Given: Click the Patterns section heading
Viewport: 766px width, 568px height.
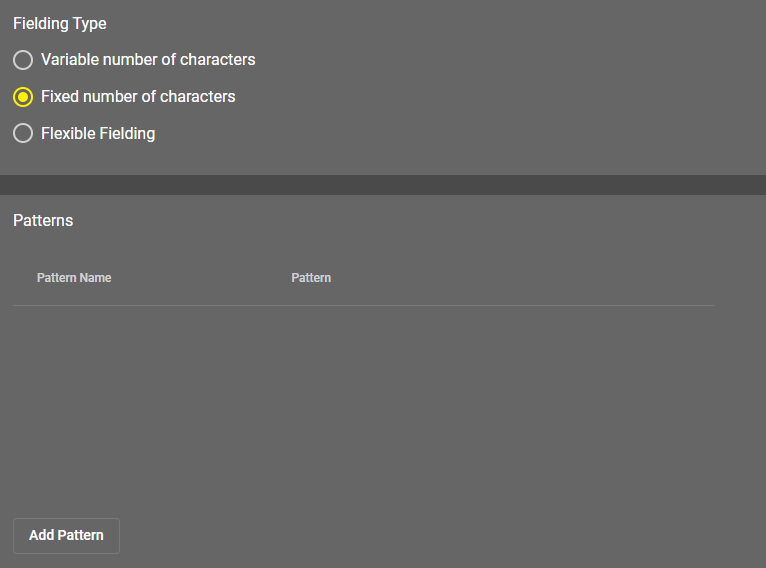Looking at the screenshot, I should pyautogui.click(x=43, y=220).
